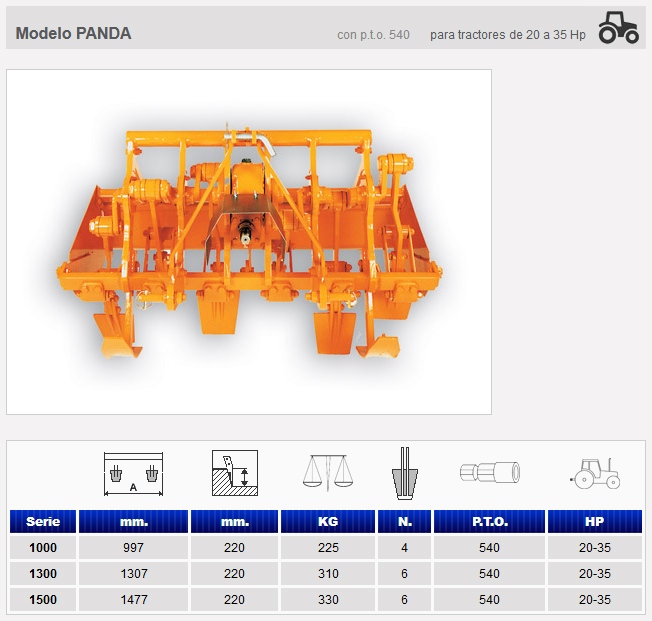652x621 pixels.
Task: Click the 'Modelo PANDA' heading
Action: [73, 33]
